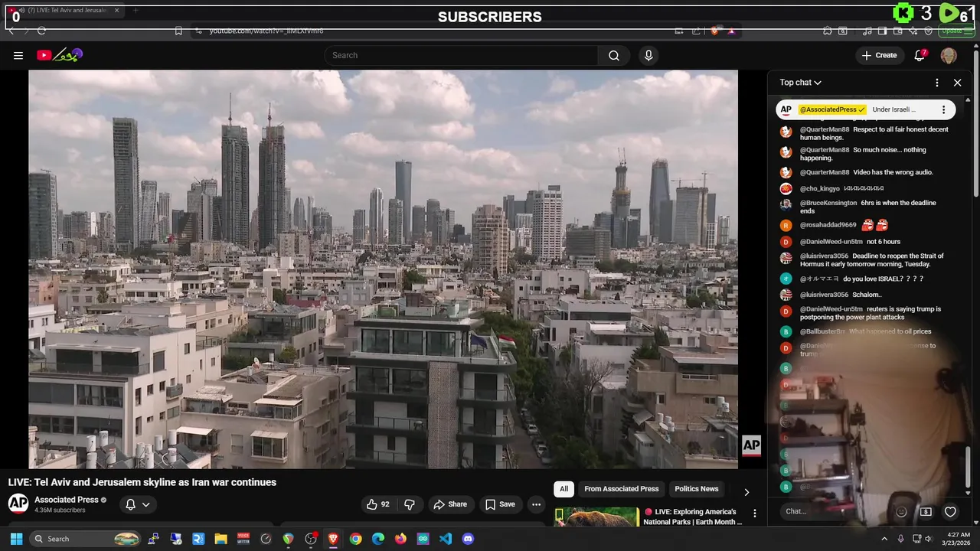The image size is (980, 551).
Task: Click the Kick subscriber overlay icon
Action: click(903, 13)
